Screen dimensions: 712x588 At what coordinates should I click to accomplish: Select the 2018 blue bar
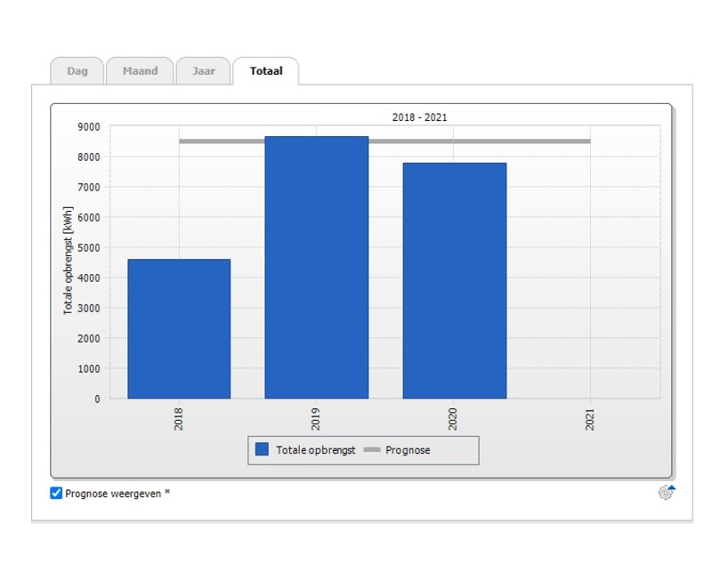coord(179,329)
